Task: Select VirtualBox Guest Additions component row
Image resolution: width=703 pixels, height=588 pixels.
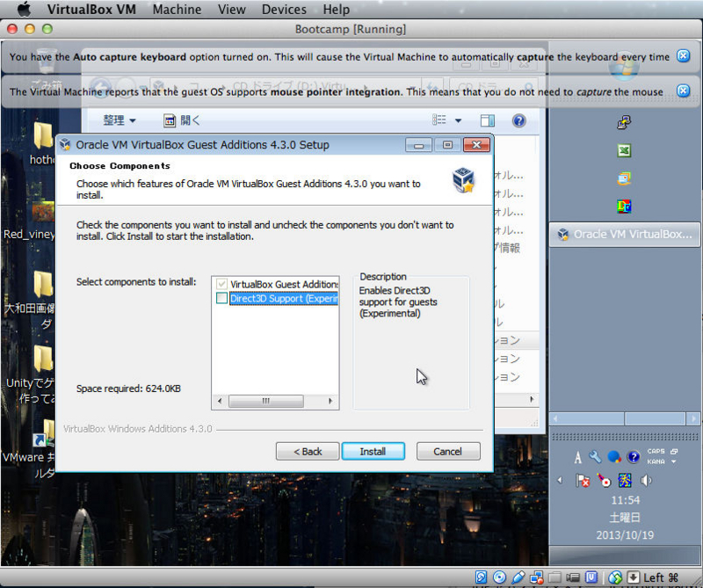Action: [284, 285]
